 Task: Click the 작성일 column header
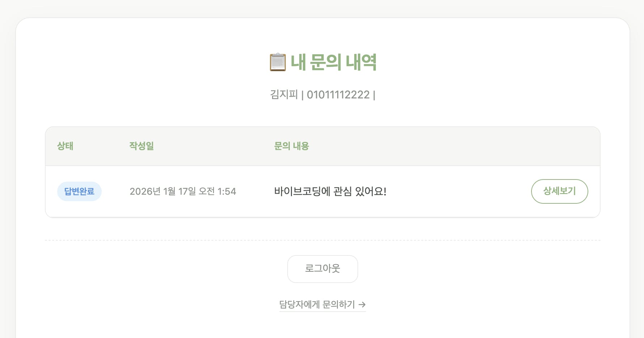point(141,146)
